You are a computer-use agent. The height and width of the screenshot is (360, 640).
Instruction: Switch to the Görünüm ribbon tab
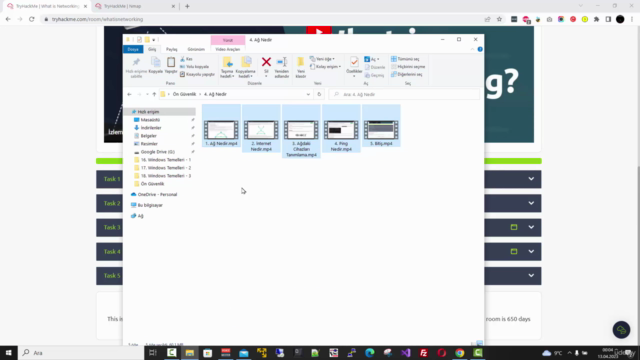tap(196, 49)
